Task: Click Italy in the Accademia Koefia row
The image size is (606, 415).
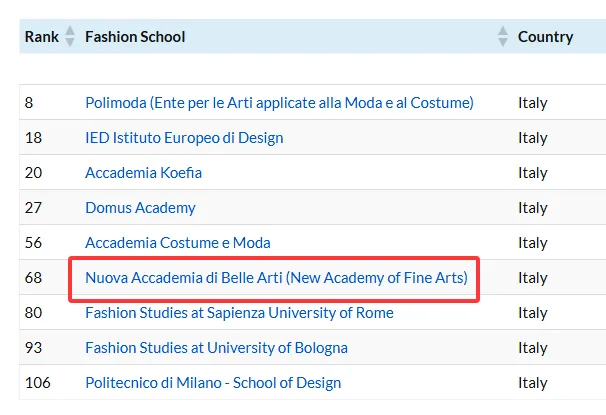Action: pyautogui.click(x=533, y=173)
